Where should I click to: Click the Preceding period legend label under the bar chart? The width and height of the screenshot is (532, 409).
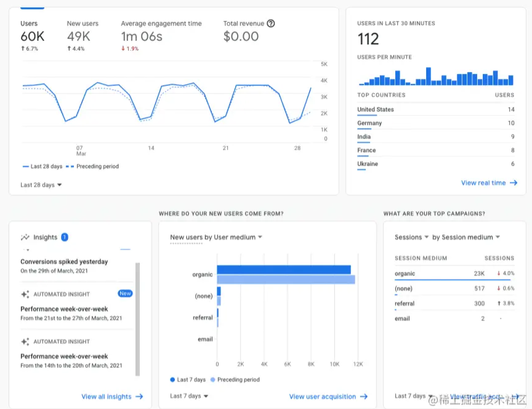tap(238, 379)
